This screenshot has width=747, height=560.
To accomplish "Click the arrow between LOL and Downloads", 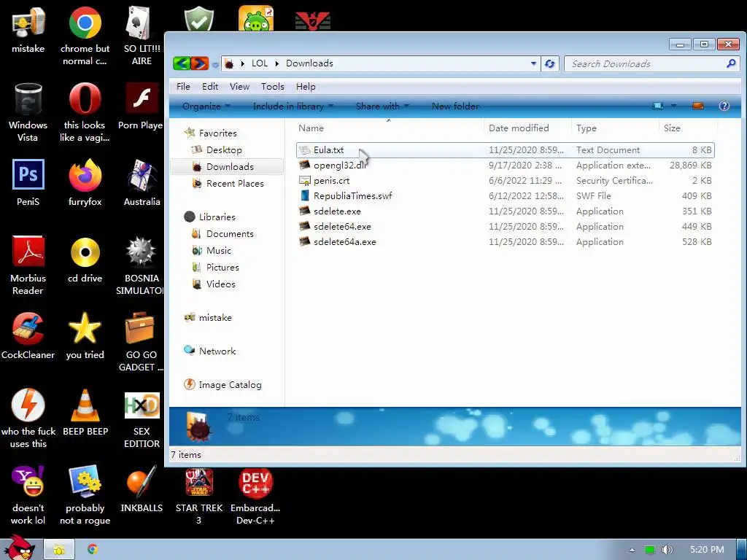I will [276, 63].
